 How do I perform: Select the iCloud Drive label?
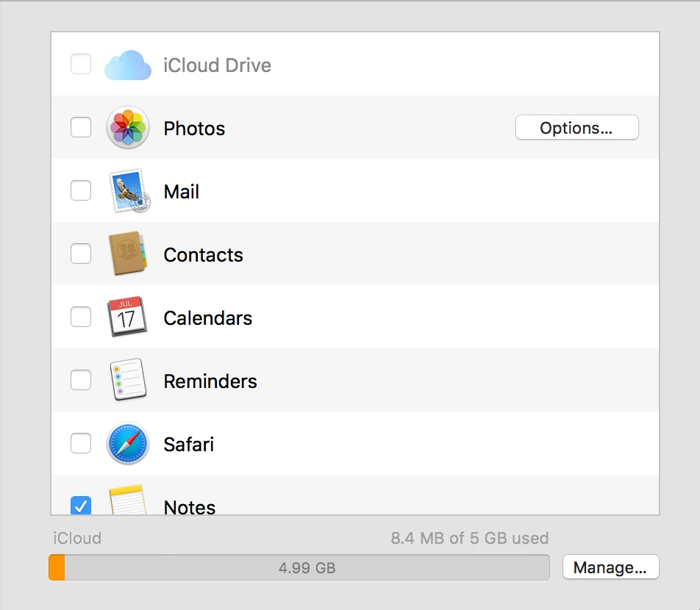[x=217, y=65]
